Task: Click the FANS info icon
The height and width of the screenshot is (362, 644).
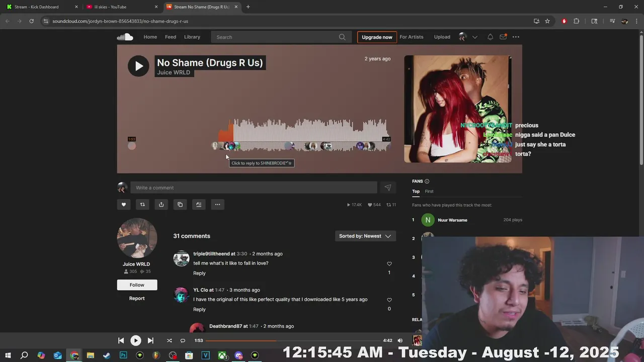Action: [427, 182]
